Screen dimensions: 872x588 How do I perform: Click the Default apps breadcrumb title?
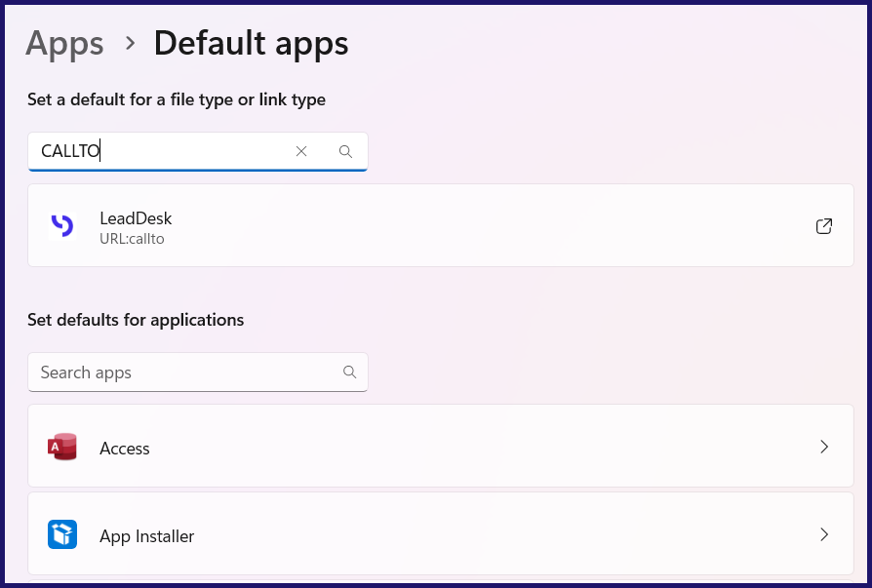tap(251, 45)
